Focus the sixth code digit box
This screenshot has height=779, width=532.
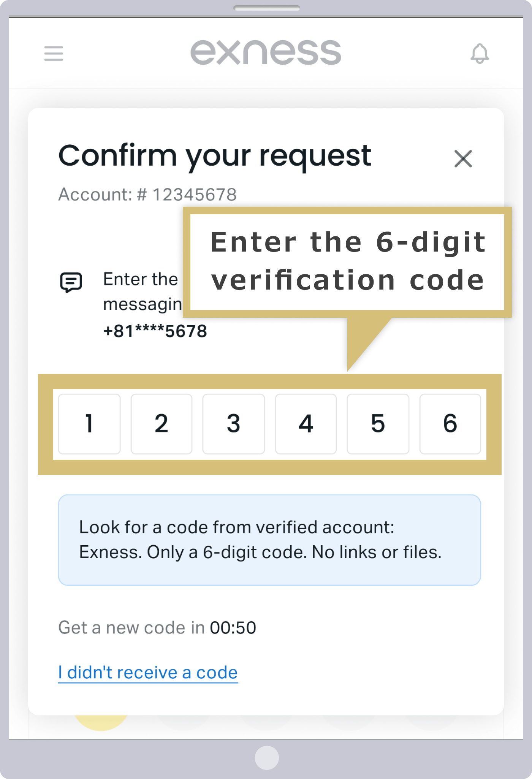(450, 424)
